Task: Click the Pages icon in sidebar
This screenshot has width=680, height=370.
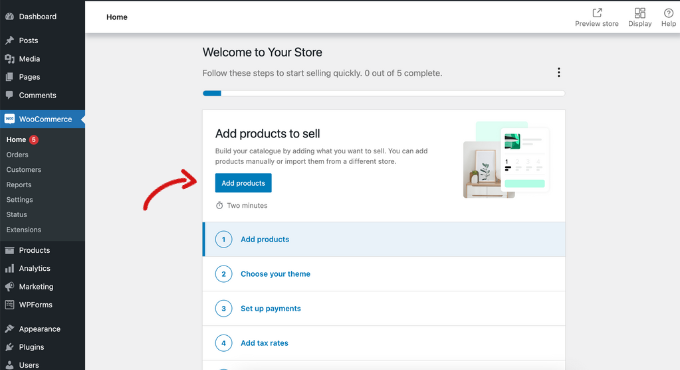Action: pos(9,77)
